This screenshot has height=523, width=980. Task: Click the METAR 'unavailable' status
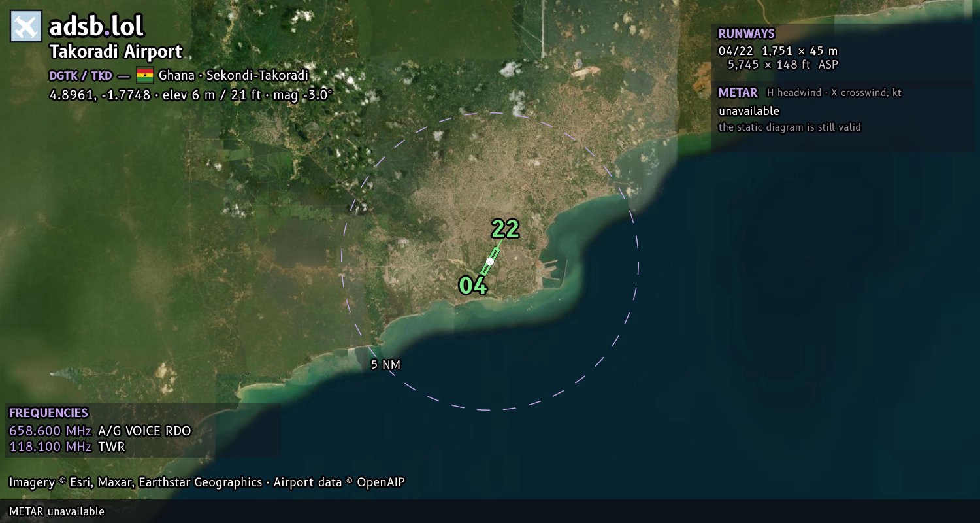click(749, 111)
